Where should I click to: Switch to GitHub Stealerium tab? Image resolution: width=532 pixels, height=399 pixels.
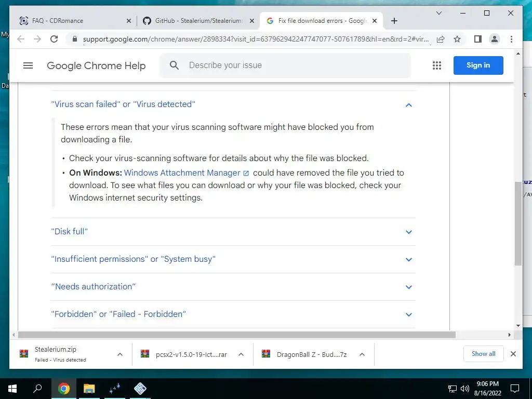[198, 21]
